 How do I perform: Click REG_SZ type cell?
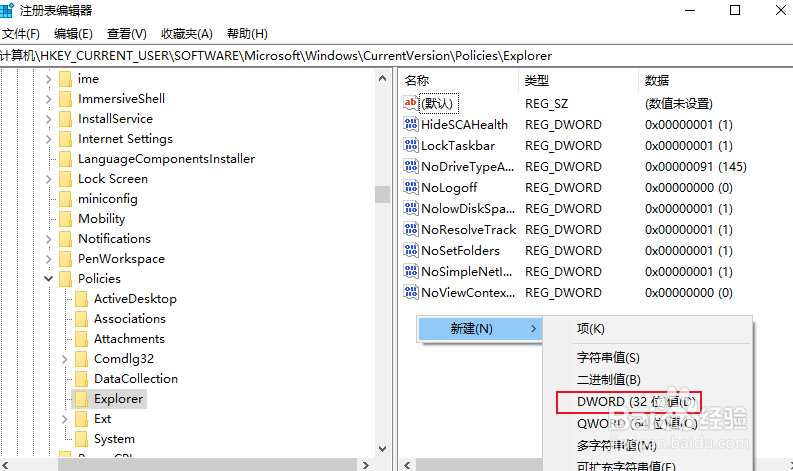point(546,104)
